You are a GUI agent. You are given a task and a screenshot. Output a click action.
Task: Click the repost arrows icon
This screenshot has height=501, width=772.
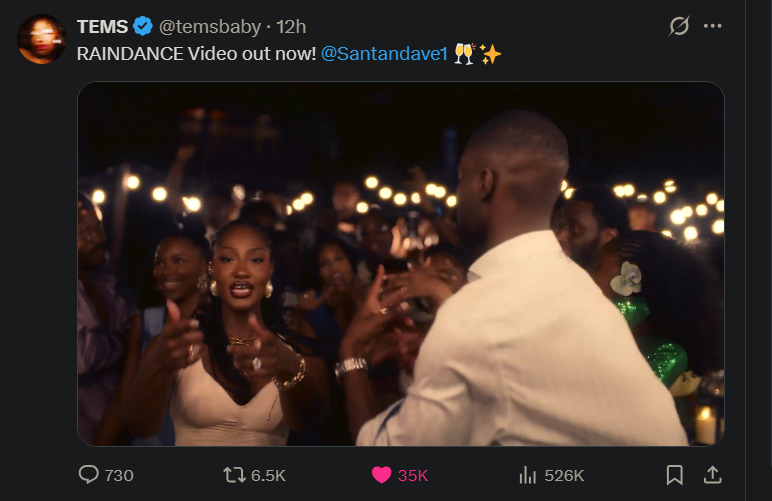(234, 475)
